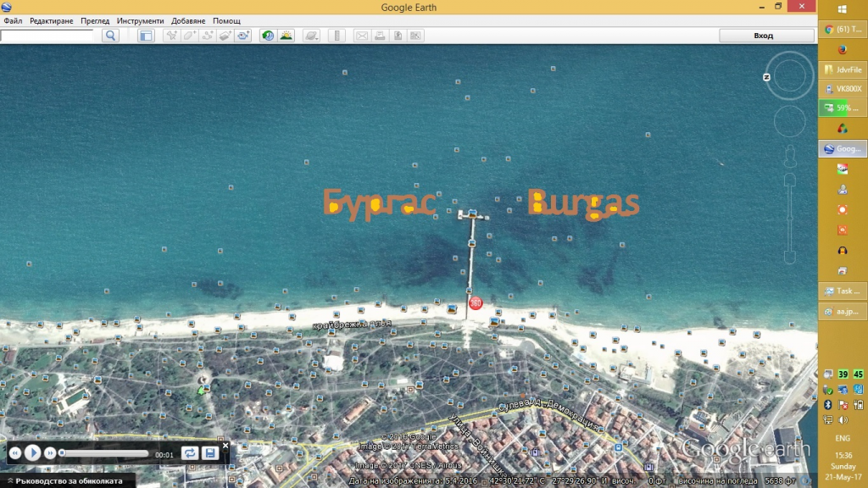Screen dimensions: 868x488
Task: Click the tour progress slider
Action: click(x=104, y=454)
